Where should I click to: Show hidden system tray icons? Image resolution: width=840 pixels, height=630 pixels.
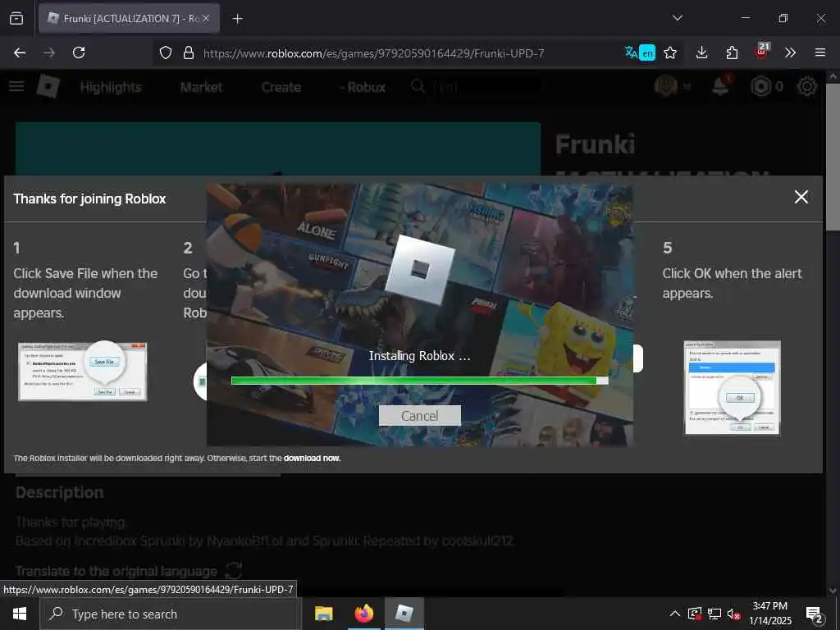[675, 614]
